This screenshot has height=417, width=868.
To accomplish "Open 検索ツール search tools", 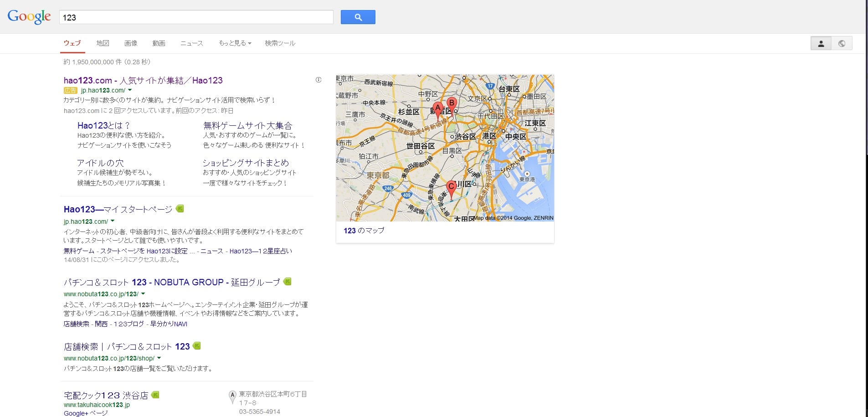I will pos(280,43).
